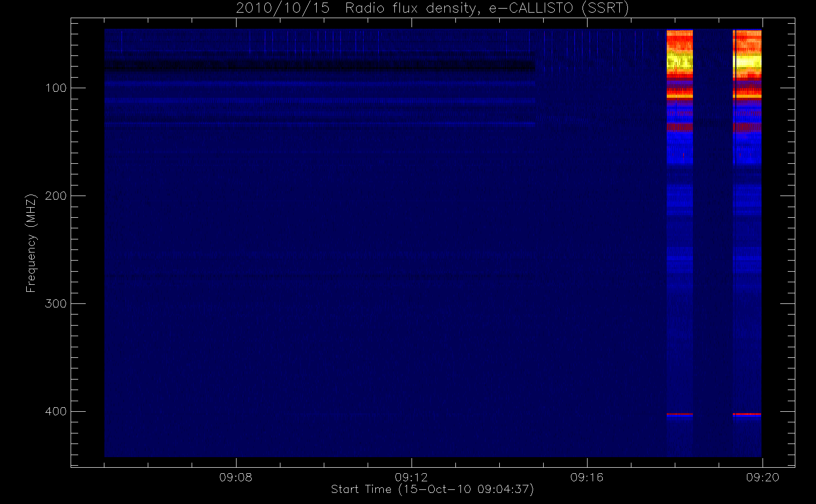Click the 400 frequency tick label
Screen dimensions: 816x504
[56, 412]
